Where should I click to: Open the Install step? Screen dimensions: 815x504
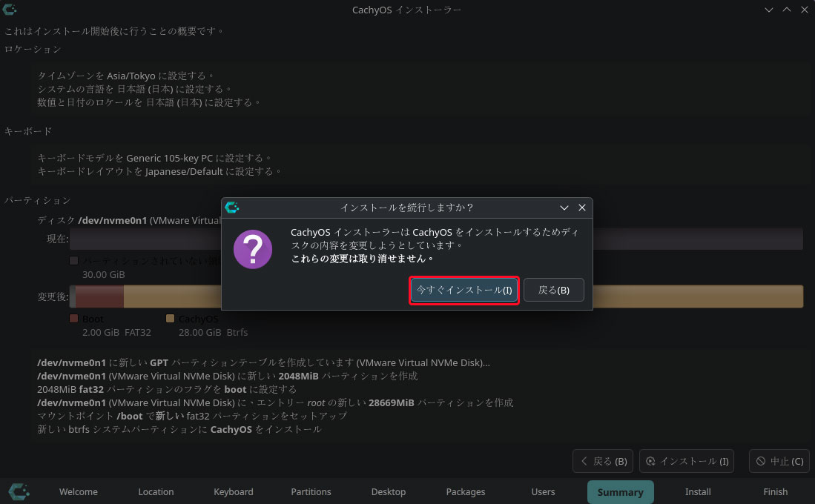[x=698, y=492]
